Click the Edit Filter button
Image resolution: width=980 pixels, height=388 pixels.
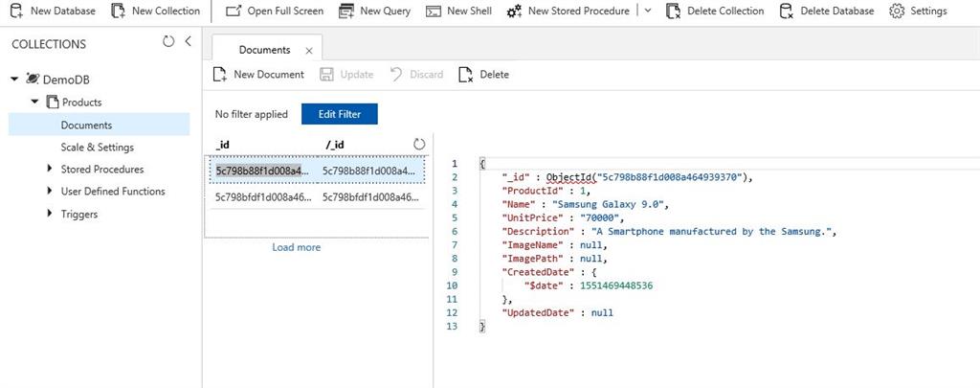[340, 114]
